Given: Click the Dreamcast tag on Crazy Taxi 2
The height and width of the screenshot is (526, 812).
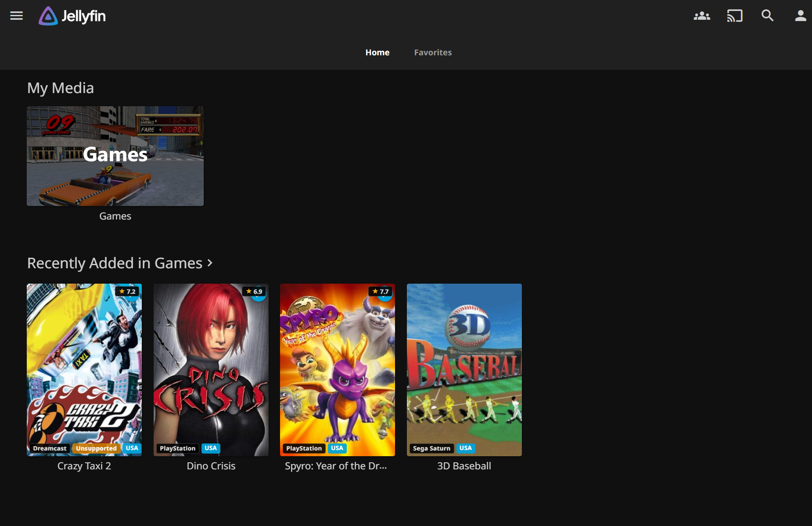Looking at the screenshot, I should 50,448.
